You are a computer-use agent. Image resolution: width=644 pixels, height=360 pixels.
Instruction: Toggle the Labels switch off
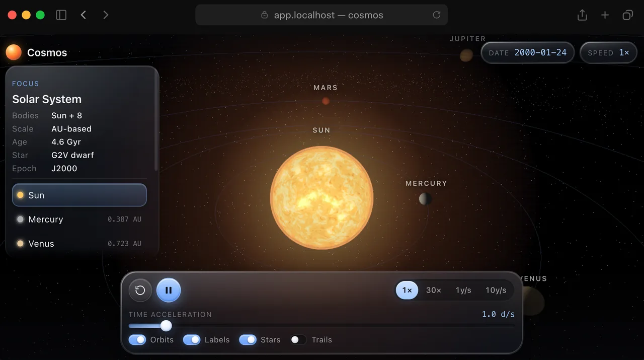(192, 340)
